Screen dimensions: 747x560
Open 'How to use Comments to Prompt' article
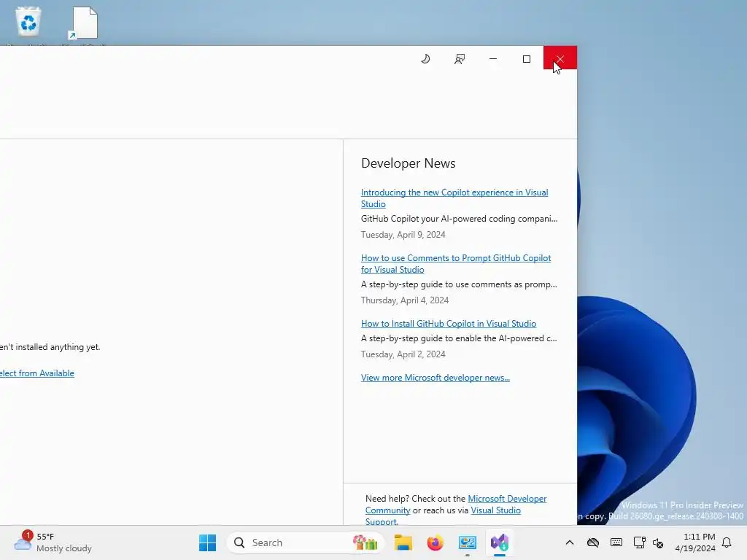point(456,264)
